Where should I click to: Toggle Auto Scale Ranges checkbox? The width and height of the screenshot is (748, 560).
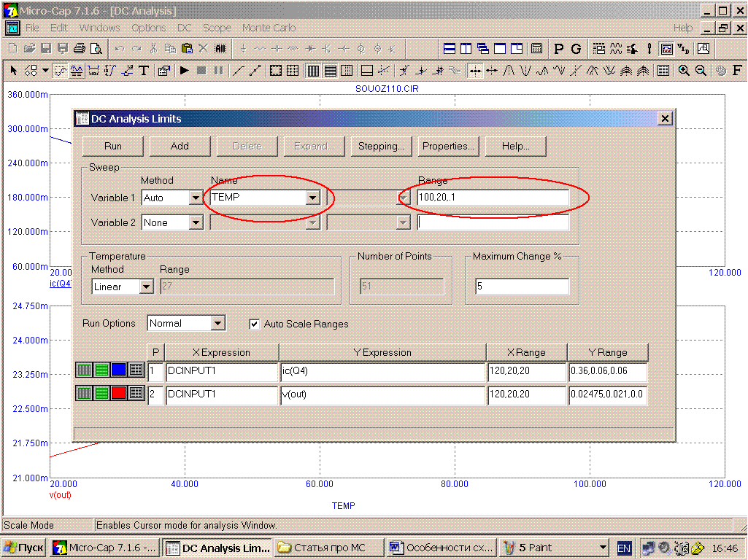255,324
